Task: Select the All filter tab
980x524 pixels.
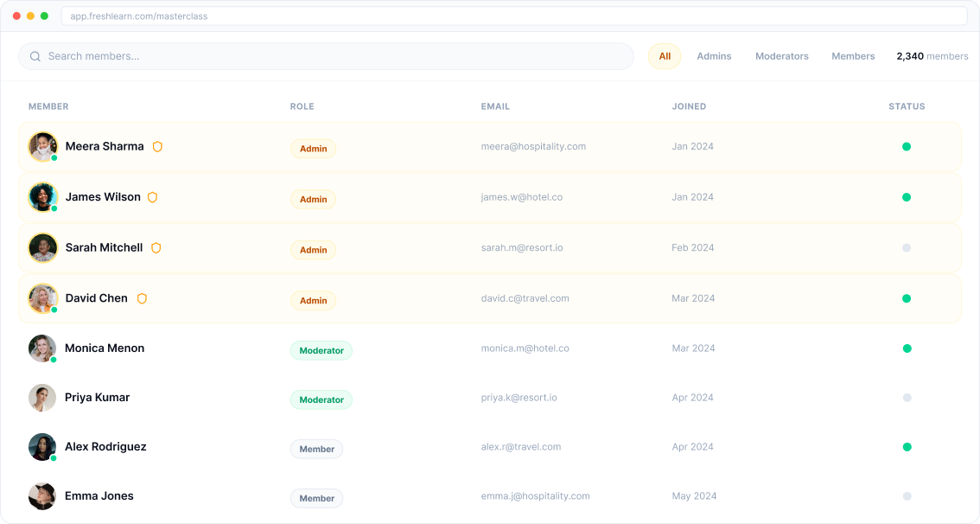Action: pyautogui.click(x=665, y=56)
